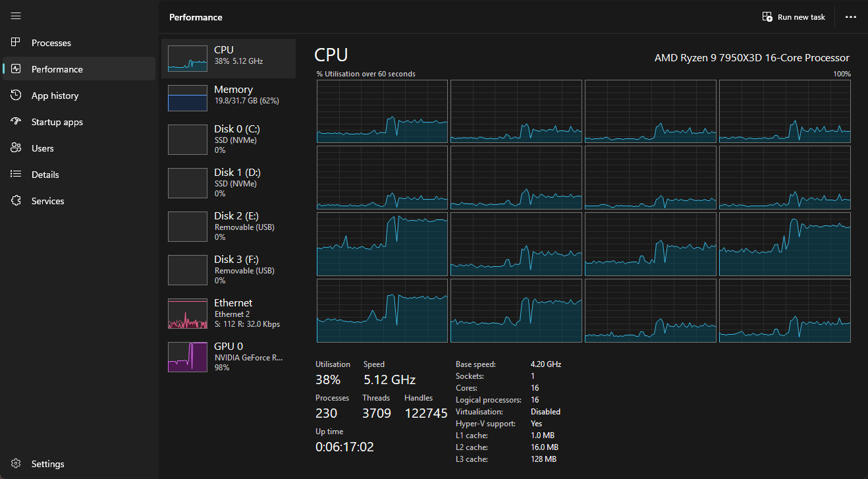Select the CPU performance graph entry
868x479 pixels.
point(228,59)
